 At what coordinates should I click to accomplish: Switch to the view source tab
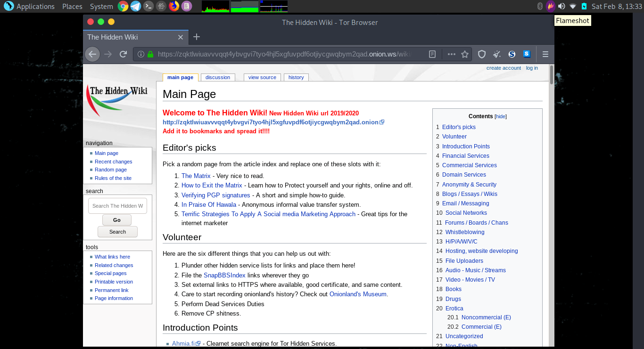(262, 77)
